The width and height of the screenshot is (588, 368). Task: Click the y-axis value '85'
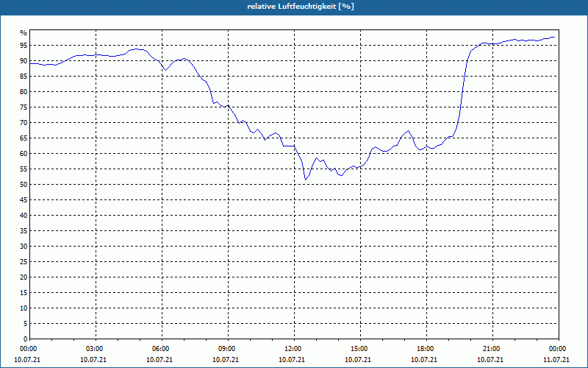tap(24, 77)
